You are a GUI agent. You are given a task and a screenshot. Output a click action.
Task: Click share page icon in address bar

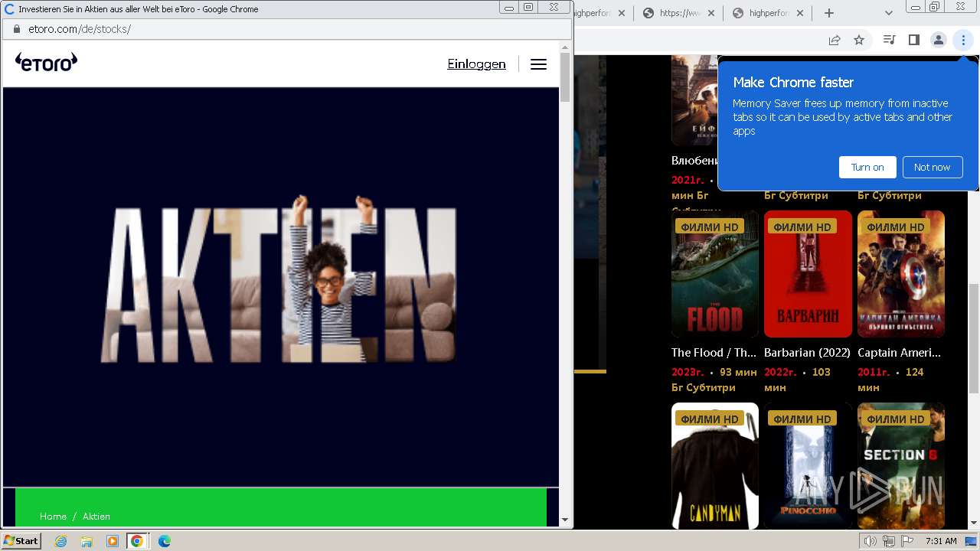[835, 40]
